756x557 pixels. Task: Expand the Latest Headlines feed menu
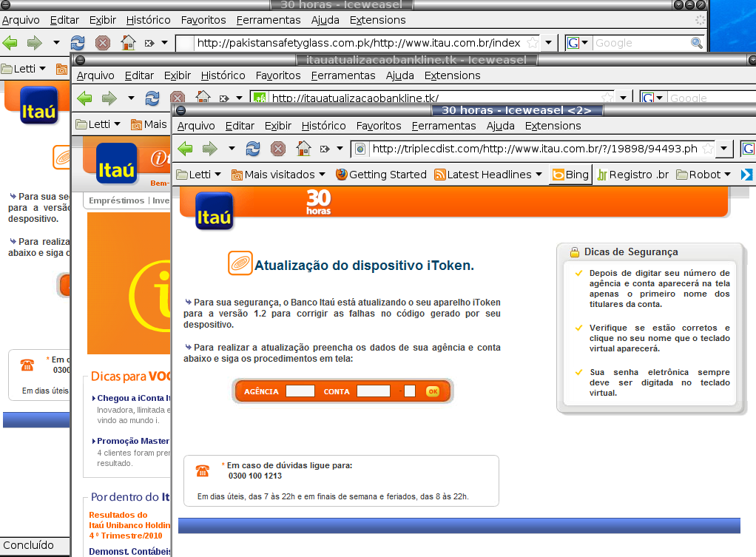pyautogui.click(x=488, y=175)
